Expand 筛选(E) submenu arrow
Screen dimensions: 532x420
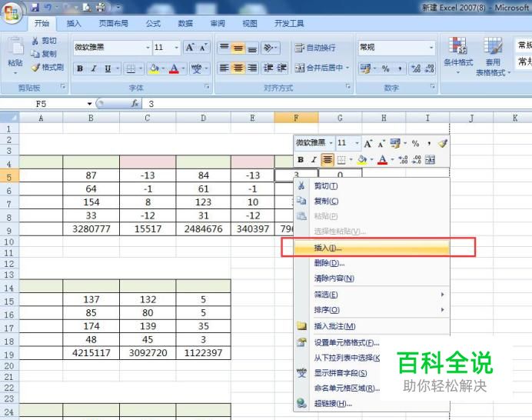[x=442, y=295]
